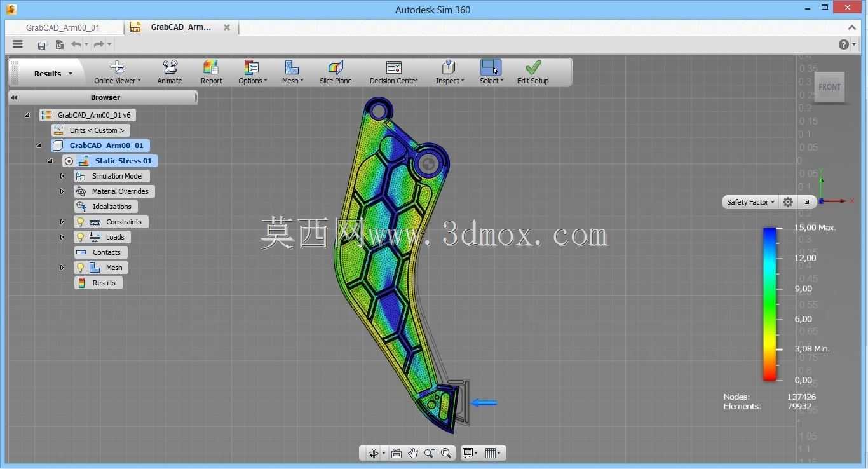Image resolution: width=868 pixels, height=469 pixels.
Task: Click the Save icon in quick toolbar
Action: click(42, 44)
